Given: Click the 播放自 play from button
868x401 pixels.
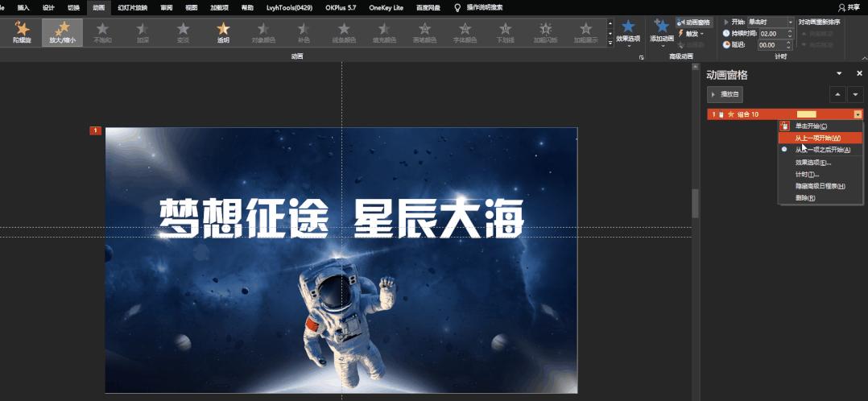Looking at the screenshot, I should [x=725, y=95].
